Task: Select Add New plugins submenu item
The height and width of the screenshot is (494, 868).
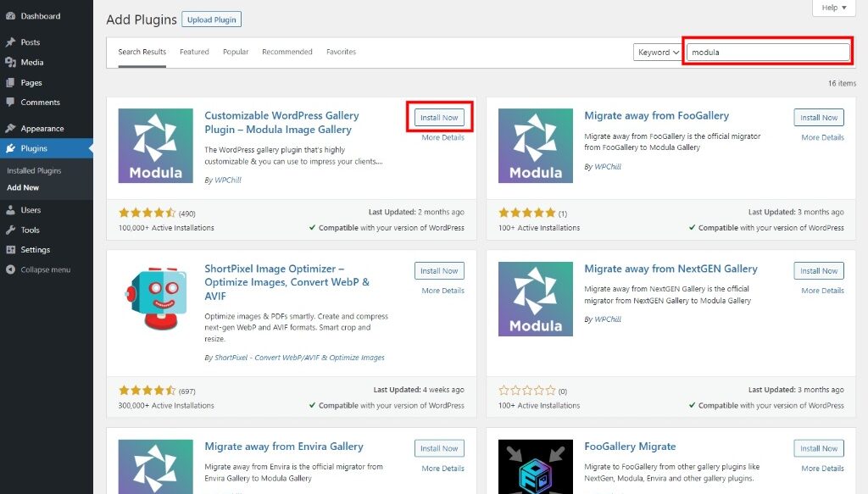Action: pos(23,187)
